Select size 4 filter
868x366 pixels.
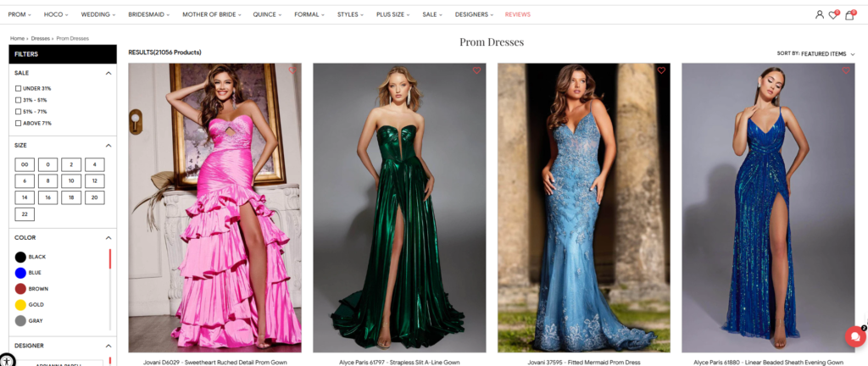click(95, 164)
